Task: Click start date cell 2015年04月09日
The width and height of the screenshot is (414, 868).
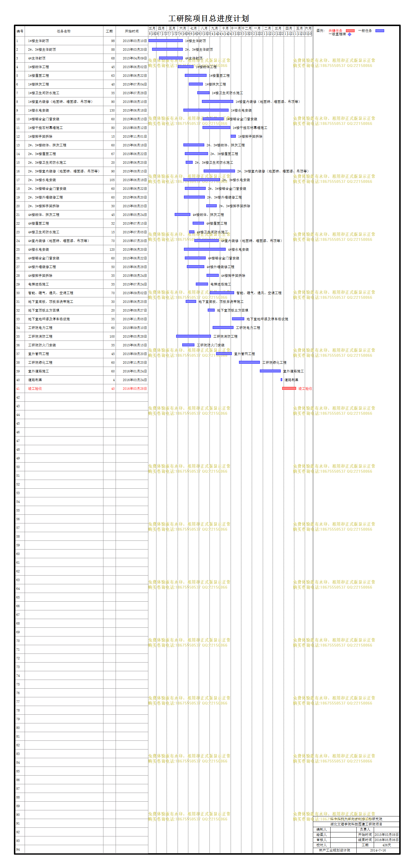Action: pyautogui.click(x=132, y=58)
